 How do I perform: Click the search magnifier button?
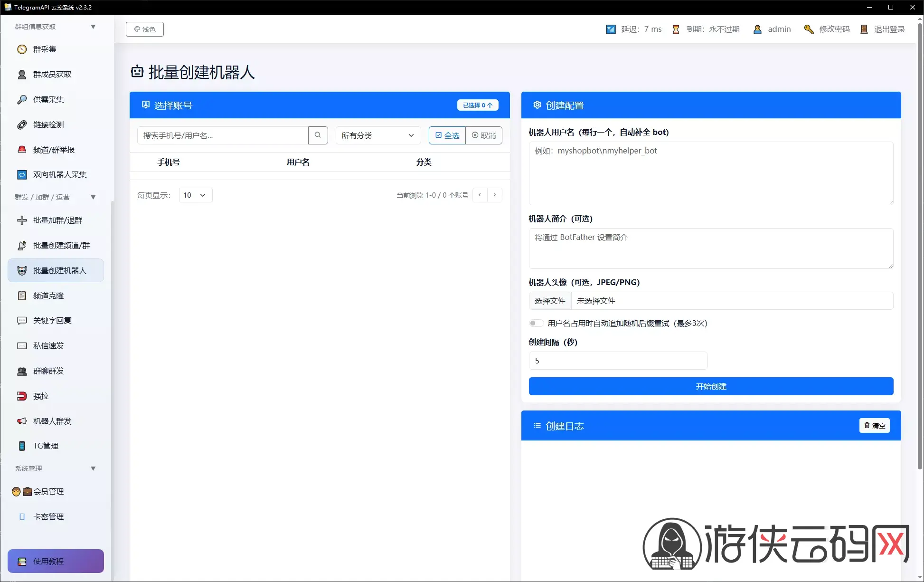pos(318,135)
